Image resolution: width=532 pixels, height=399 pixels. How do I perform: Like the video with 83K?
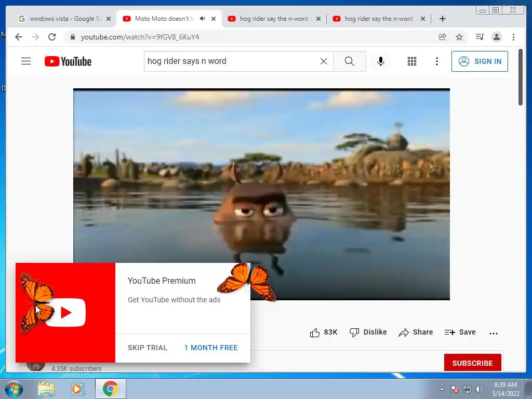(323, 332)
